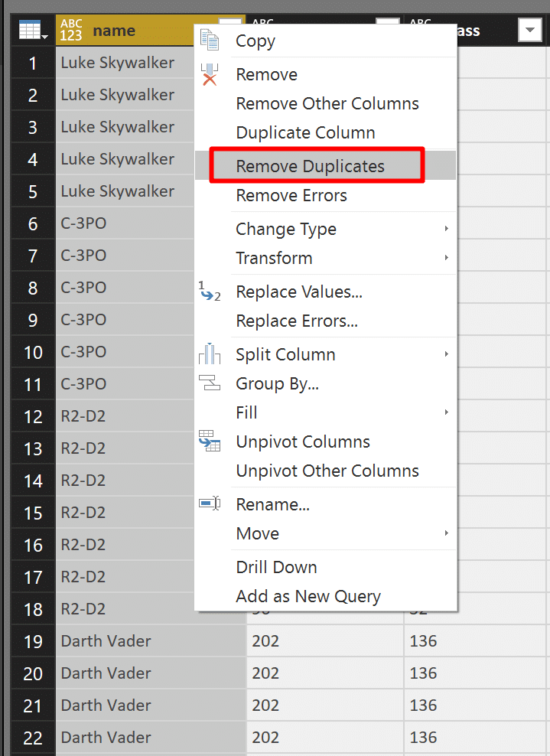Screen dimensions: 550x756
Task: Select Duplicate Column
Action: coord(325,132)
